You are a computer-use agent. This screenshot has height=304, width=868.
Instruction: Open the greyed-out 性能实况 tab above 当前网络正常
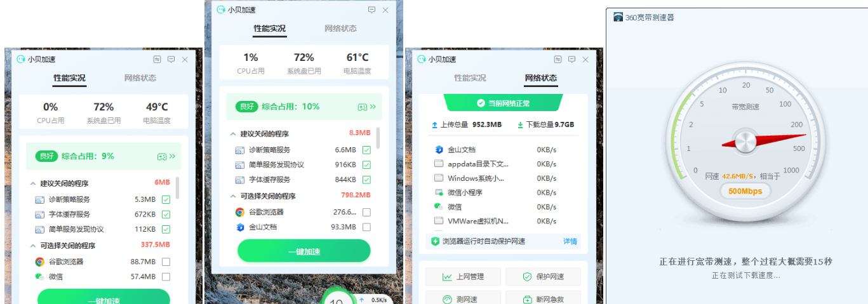pyautogui.click(x=470, y=78)
